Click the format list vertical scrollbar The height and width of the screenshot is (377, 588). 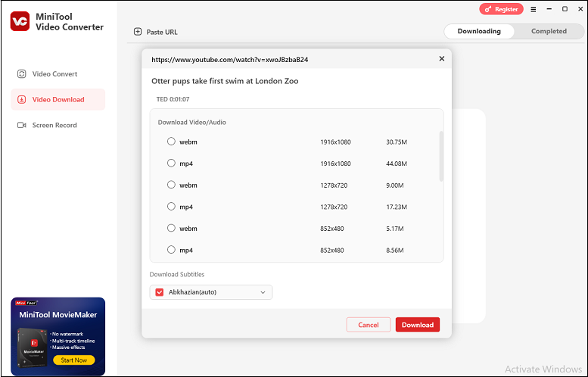tap(441, 156)
